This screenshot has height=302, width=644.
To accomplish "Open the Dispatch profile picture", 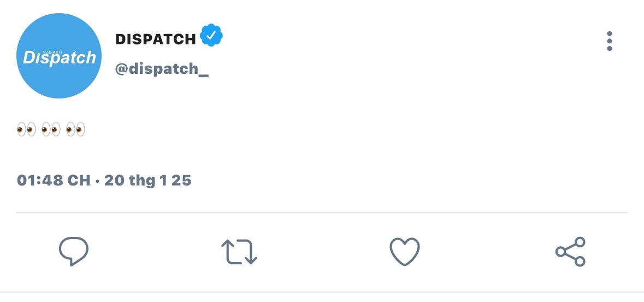I will tap(59, 56).
